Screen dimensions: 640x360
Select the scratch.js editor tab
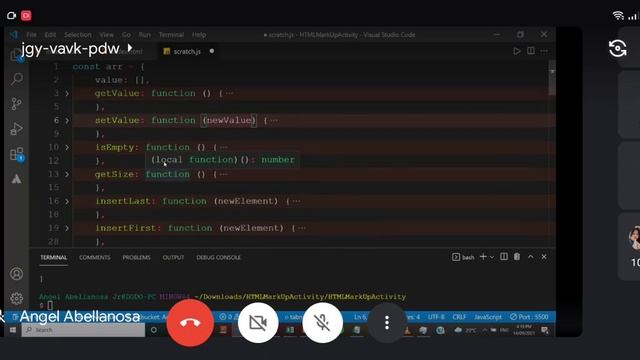187,51
